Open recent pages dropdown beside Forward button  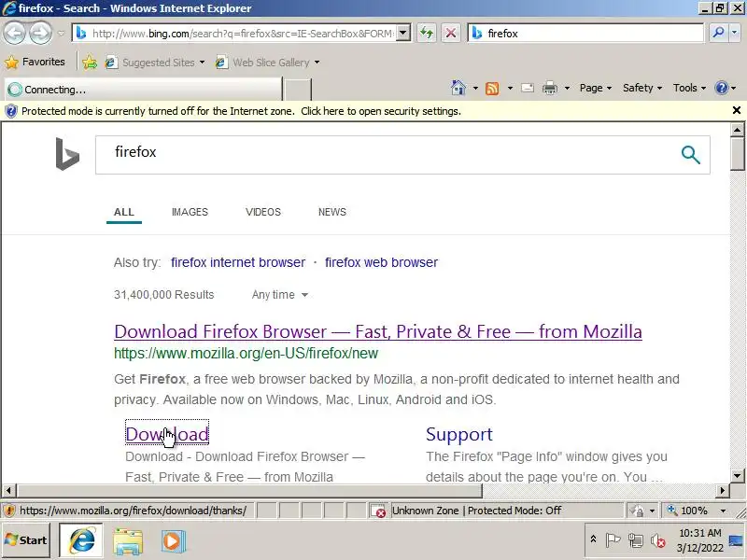[62, 34]
